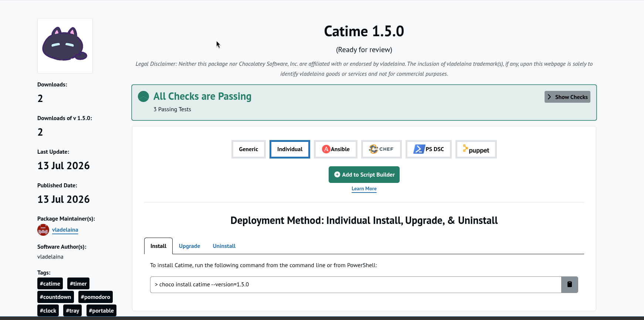Click the (Ready for review) status text

coord(364,50)
